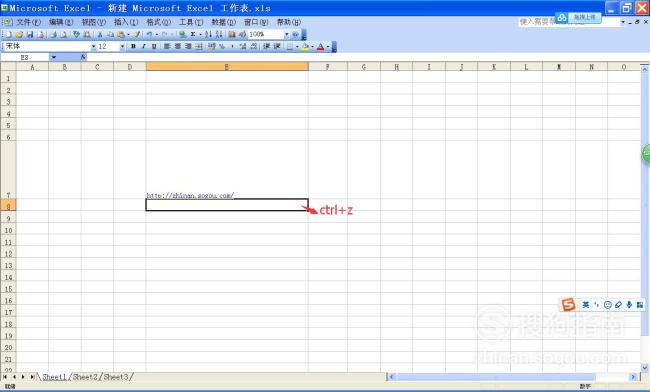Click the Increase Decimal icon
650x392 pixels.
243,46
